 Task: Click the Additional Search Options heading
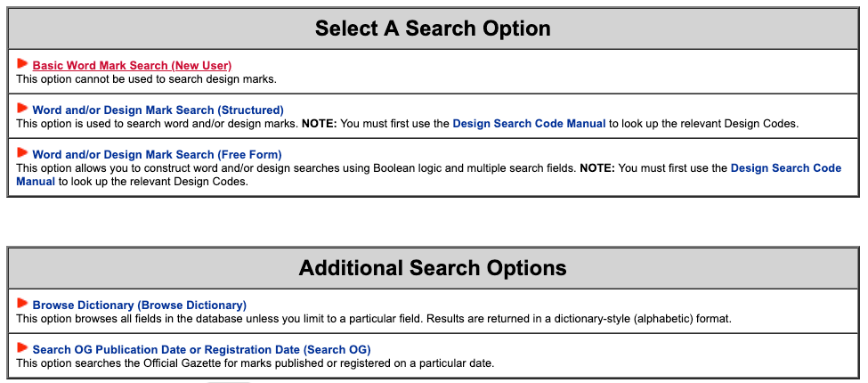click(x=433, y=268)
